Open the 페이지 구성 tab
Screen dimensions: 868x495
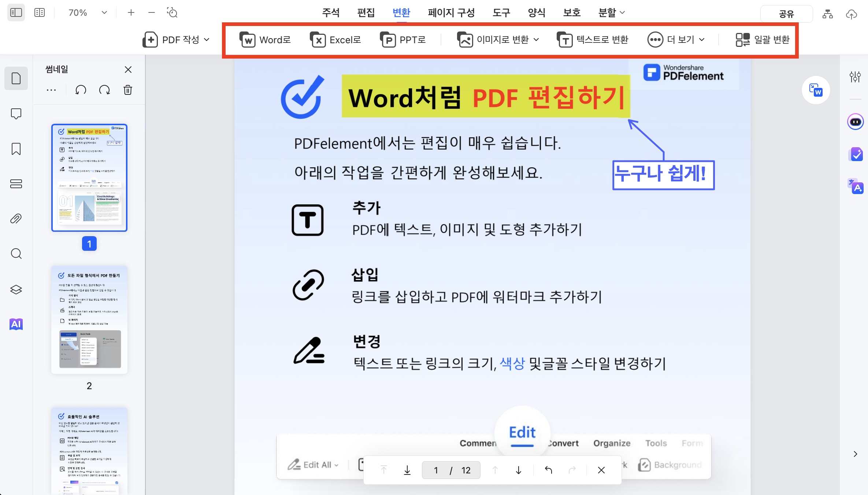451,13
